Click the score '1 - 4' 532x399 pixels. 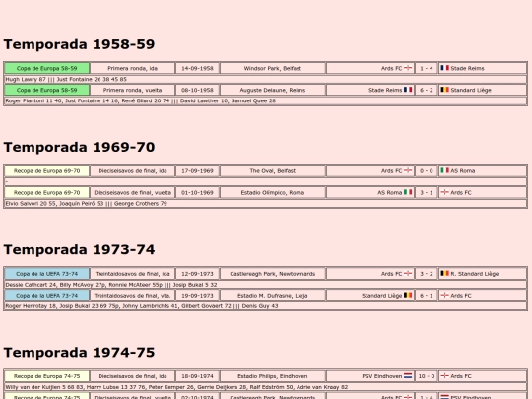coord(427,68)
